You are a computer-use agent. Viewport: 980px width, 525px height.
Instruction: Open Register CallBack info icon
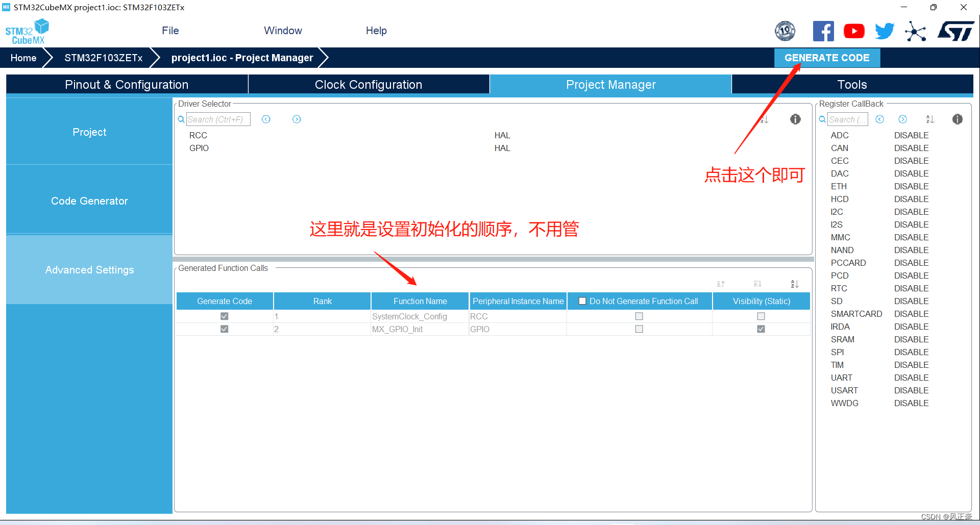tap(958, 119)
